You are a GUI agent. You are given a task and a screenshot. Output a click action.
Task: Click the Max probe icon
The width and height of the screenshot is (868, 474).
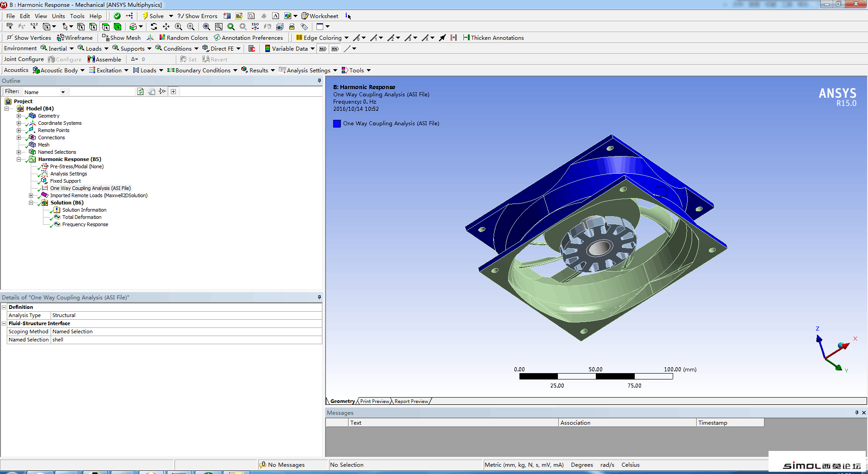click(x=323, y=49)
